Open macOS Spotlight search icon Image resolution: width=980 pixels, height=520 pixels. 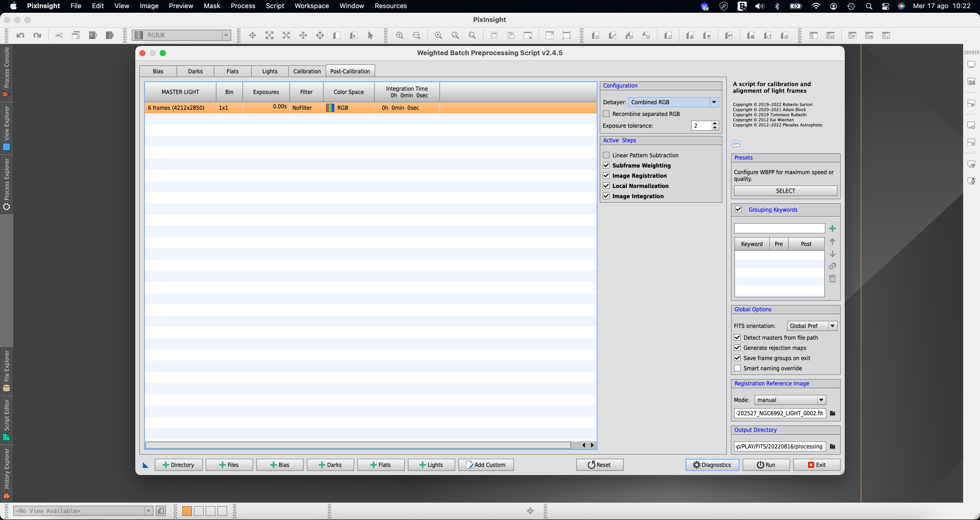869,6
